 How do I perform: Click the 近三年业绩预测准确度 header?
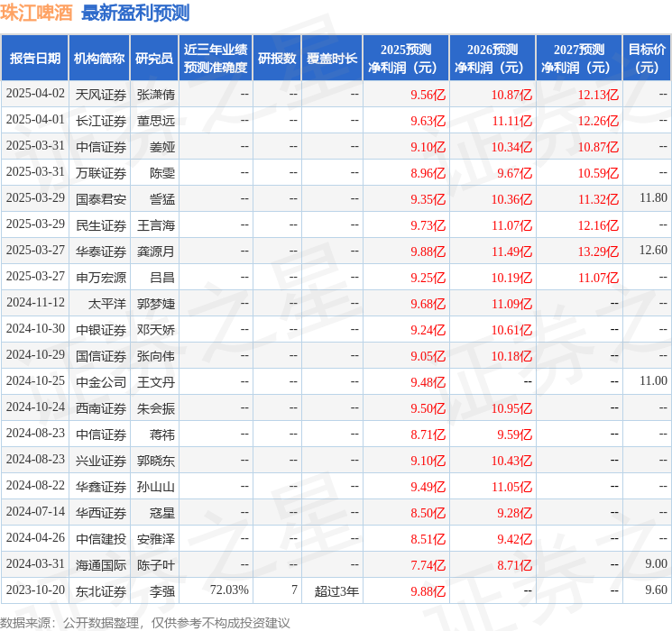pyautogui.click(x=216, y=59)
